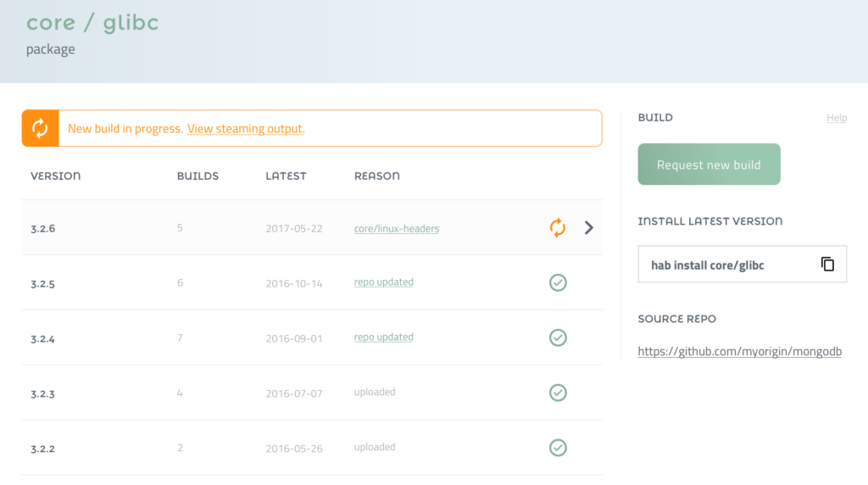Click the spinning build icon for version 3.2.6
The height and width of the screenshot is (485, 868).
557,227
